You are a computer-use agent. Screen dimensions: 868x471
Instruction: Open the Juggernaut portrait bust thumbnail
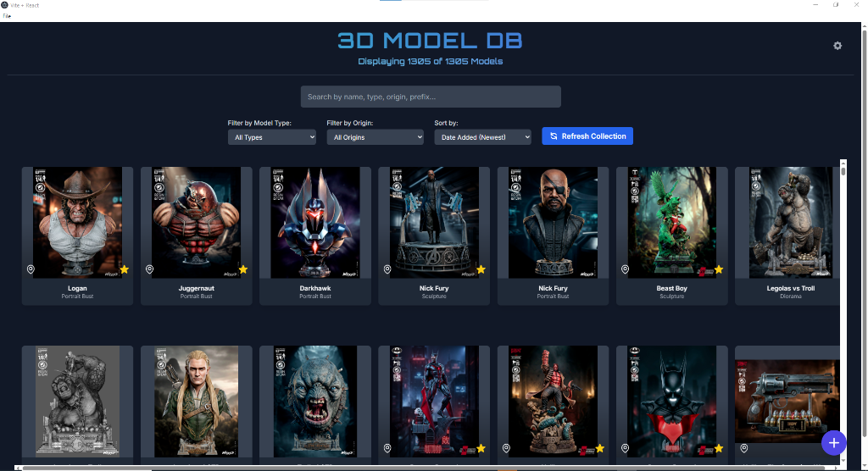pyautogui.click(x=197, y=223)
